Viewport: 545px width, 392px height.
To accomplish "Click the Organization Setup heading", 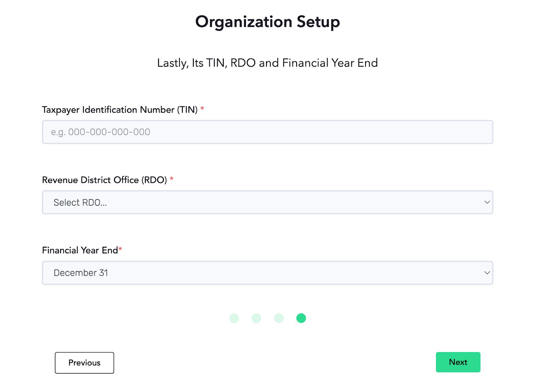I will point(267,22).
